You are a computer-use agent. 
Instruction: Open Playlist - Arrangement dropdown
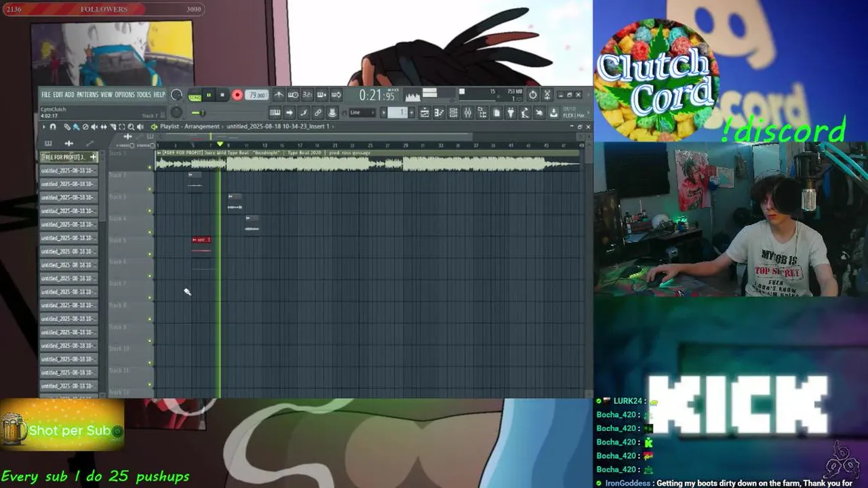(190, 127)
